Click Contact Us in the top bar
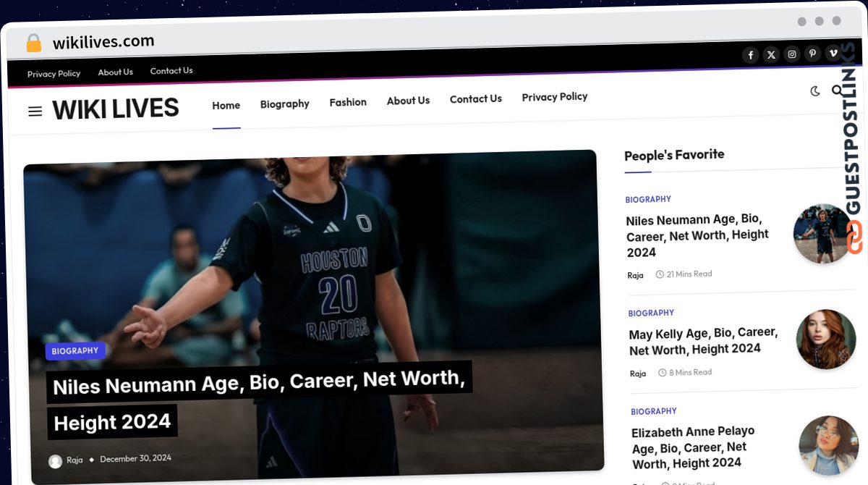 [x=171, y=71]
